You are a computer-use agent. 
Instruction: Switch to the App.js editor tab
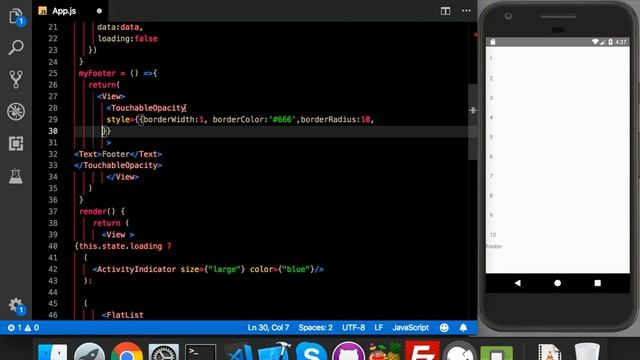[x=64, y=11]
